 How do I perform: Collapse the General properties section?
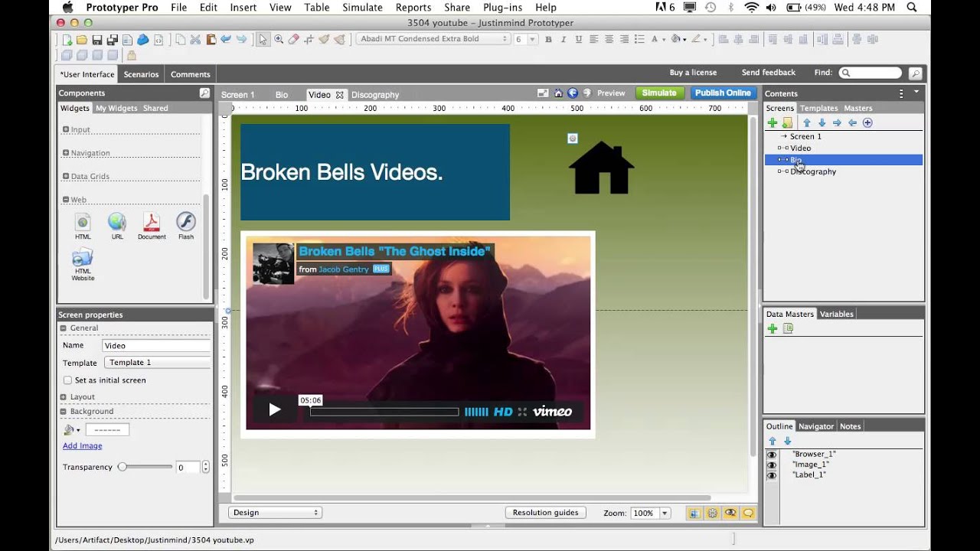64,328
